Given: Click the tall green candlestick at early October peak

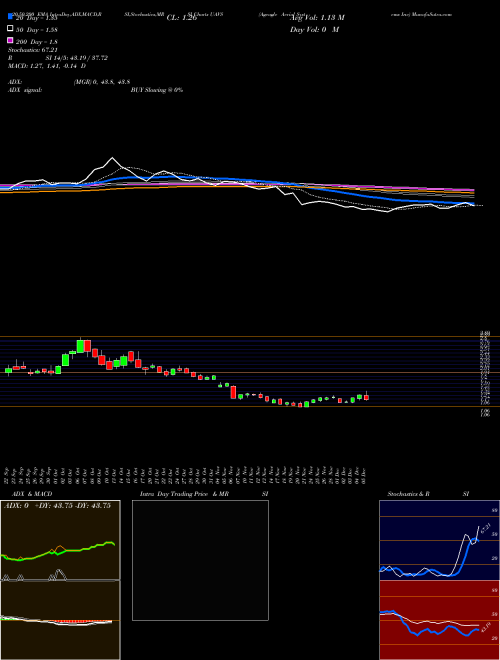Looking at the screenshot, I should (80, 346).
